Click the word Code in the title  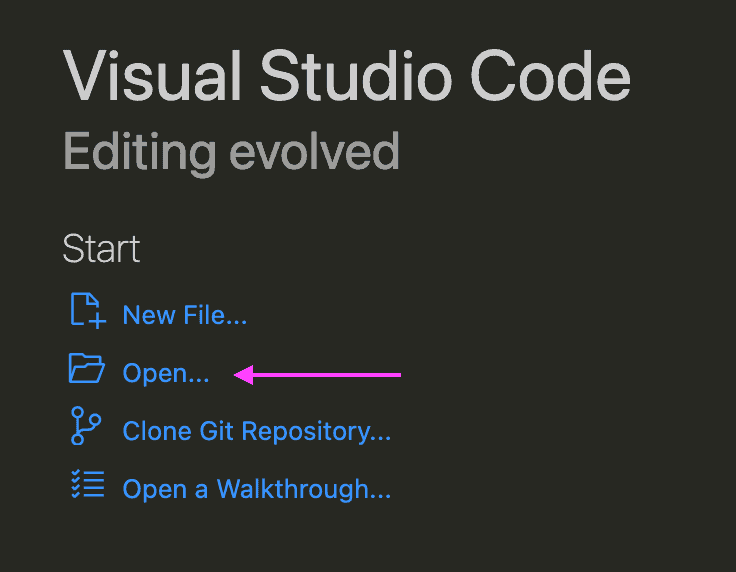(551, 76)
